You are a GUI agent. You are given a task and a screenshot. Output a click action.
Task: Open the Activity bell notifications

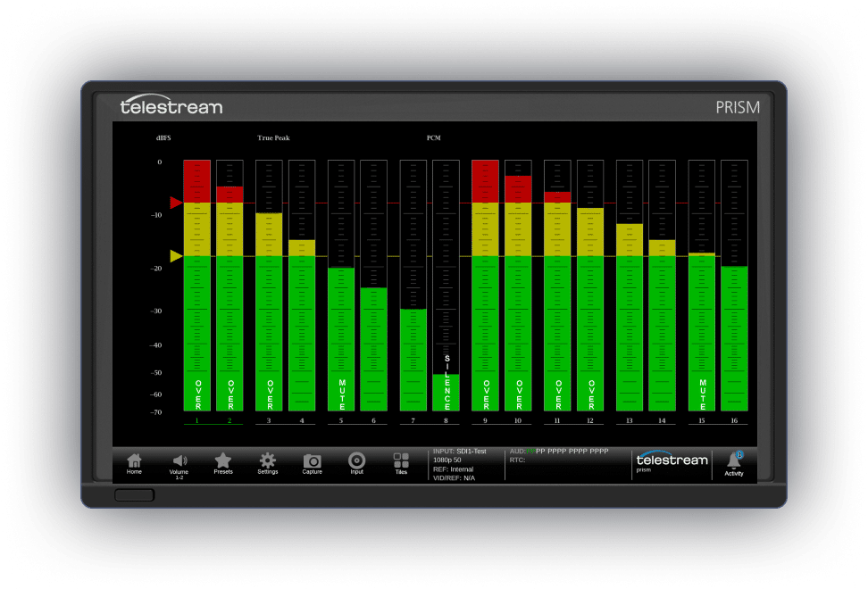click(734, 464)
